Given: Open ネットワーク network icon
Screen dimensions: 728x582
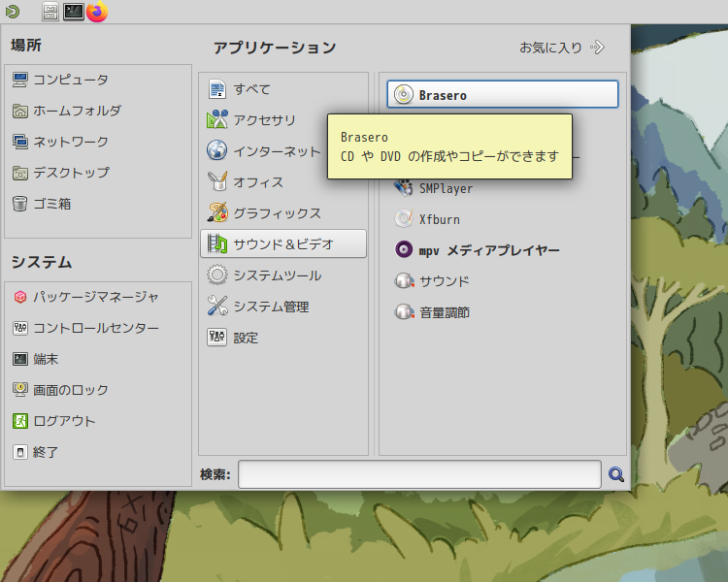Looking at the screenshot, I should pyautogui.click(x=20, y=142).
